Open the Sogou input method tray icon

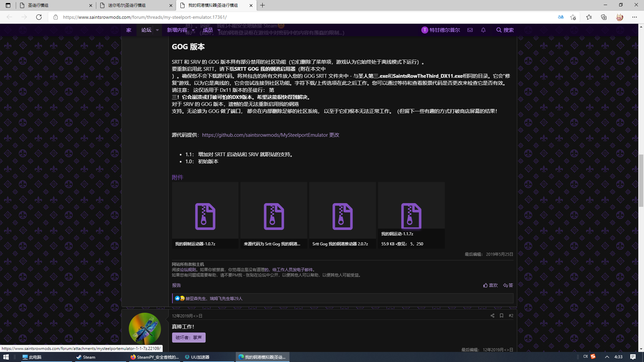pos(593,357)
